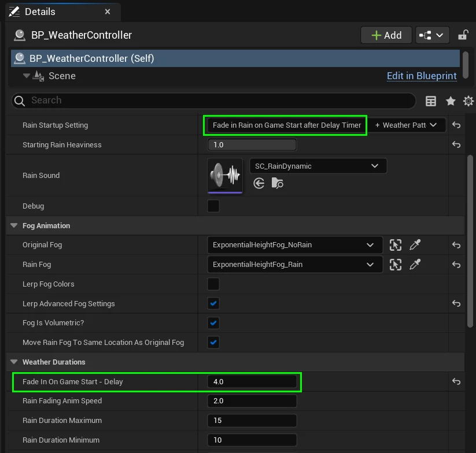
Task: Click the Rain Fading Anim Speed field
Action: 252,401
